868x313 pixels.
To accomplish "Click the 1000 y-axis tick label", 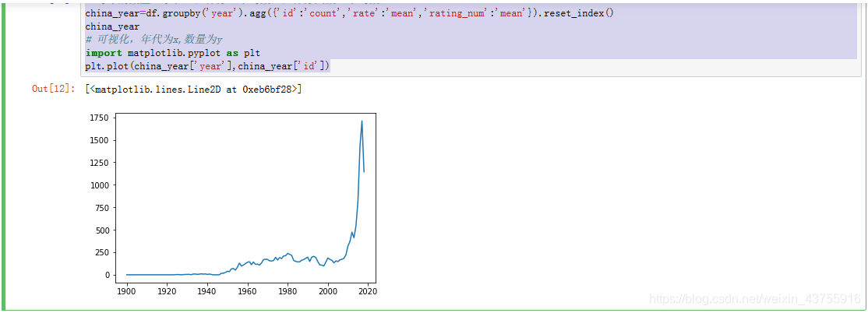I will pyautogui.click(x=98, y=185).
